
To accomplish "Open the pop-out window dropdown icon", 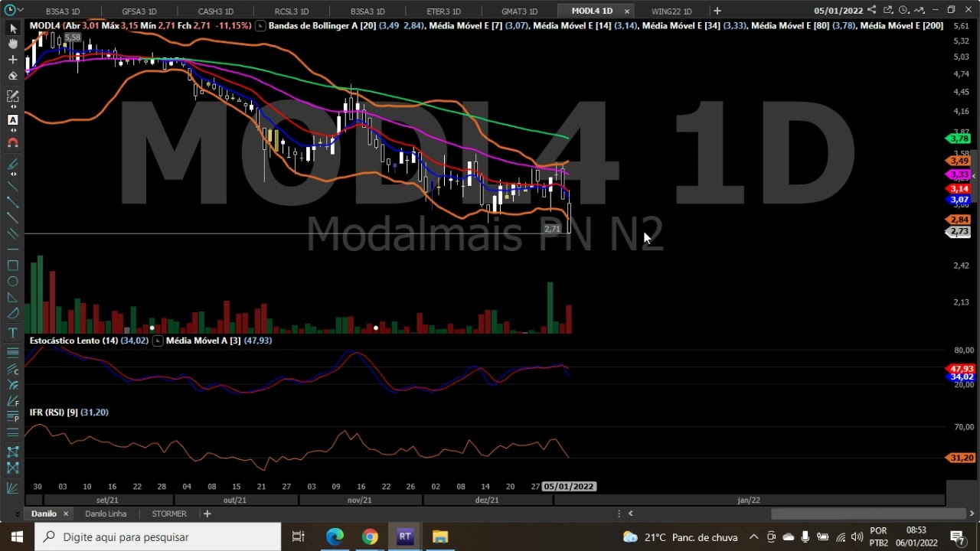I will [889, 11].
